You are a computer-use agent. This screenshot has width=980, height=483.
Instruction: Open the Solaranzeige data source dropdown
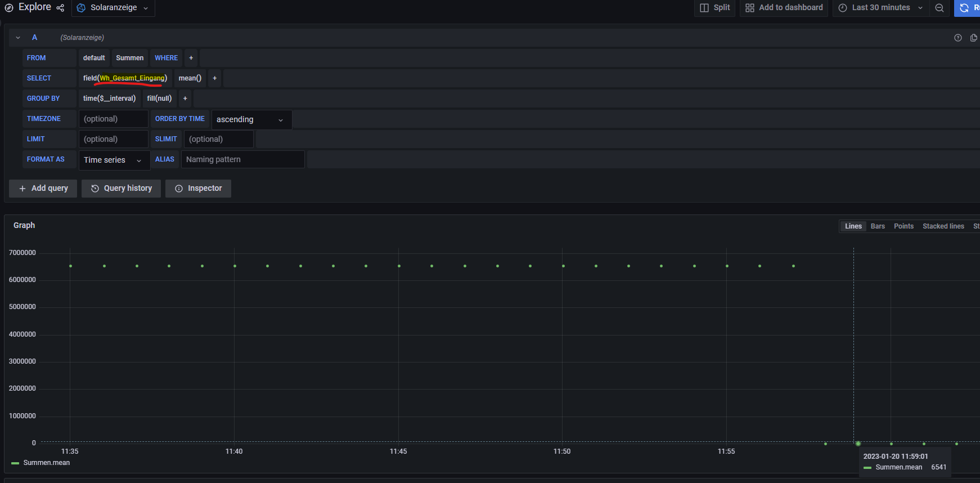[x=113, y=8]
